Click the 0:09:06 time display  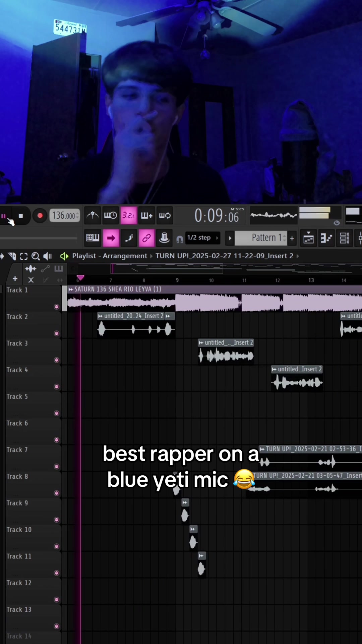click(x=217, y=216)
